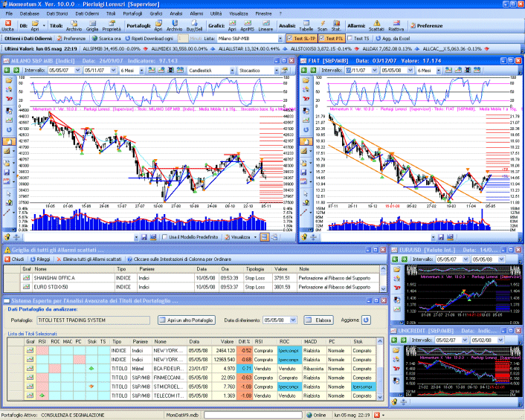Select TELECOM IT... row in portfolio list
Image resolution: width=525 pixels, height=420 pixels.
(192, 395)
